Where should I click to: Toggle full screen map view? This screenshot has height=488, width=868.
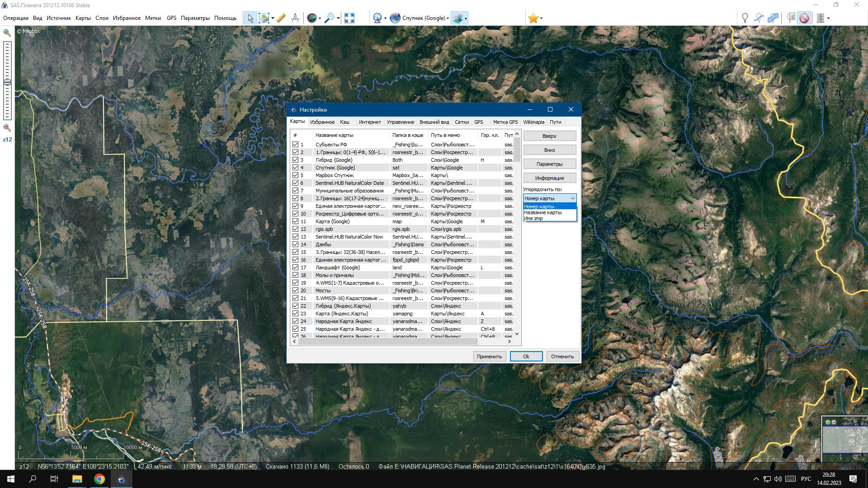349,18
